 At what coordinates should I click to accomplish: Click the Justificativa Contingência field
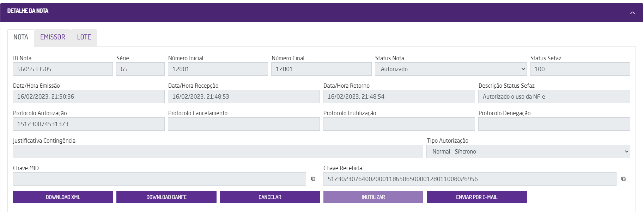point(218,151)
